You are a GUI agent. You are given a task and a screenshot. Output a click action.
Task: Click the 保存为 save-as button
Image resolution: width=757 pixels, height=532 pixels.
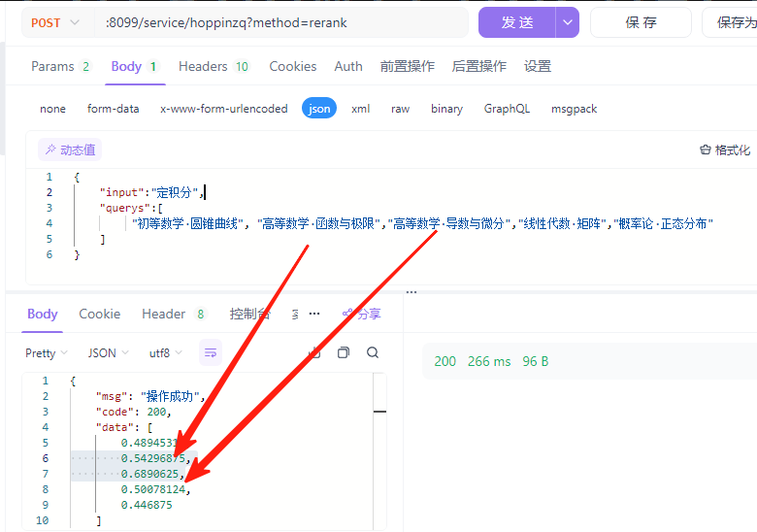click(732, 22)
